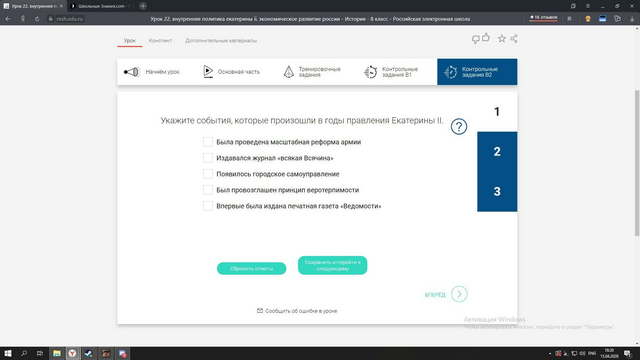Screen dimensions: 640x360
Task: Check 'Появилось городское самоуправление'
Action: (208, 174)
